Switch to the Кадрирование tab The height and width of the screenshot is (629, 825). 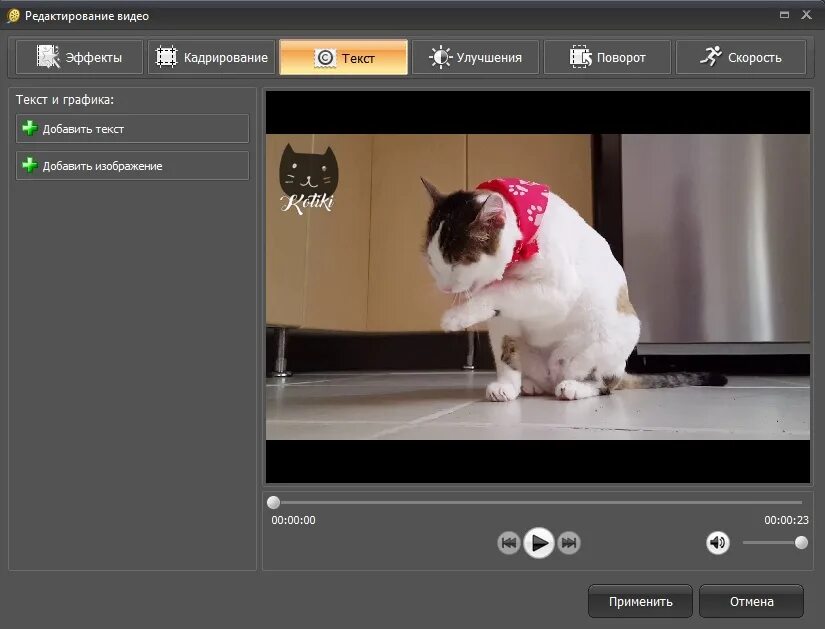click(x=212, y=57)
